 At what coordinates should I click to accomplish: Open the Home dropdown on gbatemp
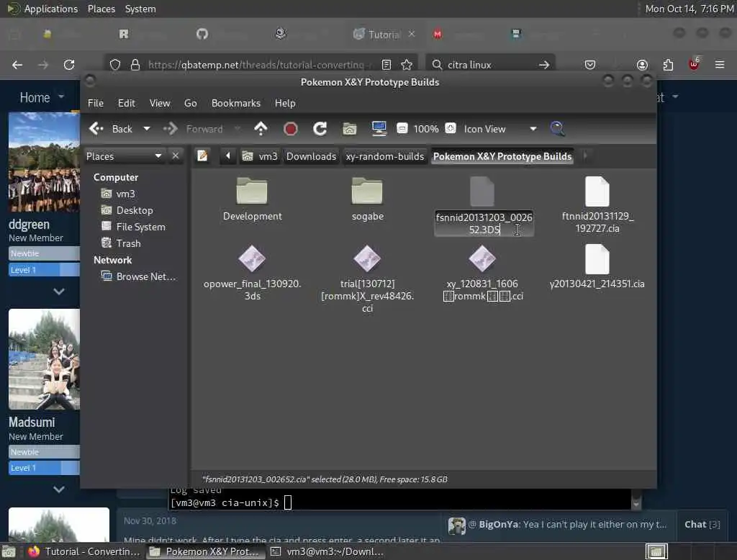(42, 97)
